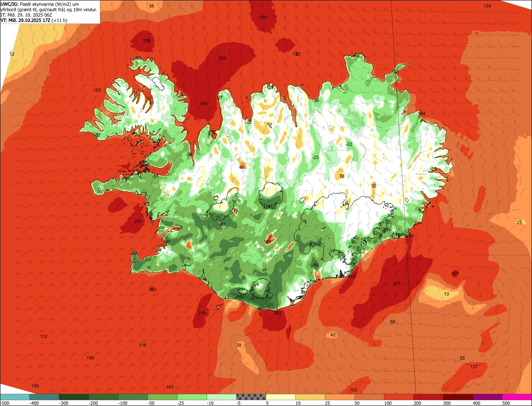Click the orange 50 to 100 legend swatch

[369, 397]
